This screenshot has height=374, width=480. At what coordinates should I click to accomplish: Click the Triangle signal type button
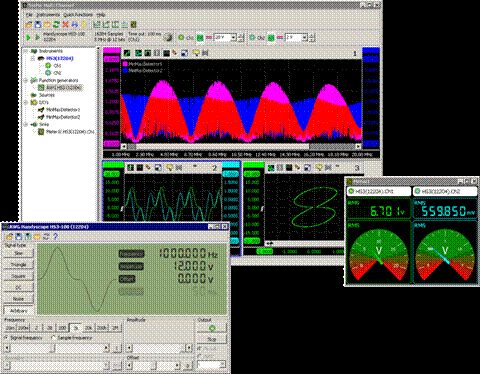point(19,265)
